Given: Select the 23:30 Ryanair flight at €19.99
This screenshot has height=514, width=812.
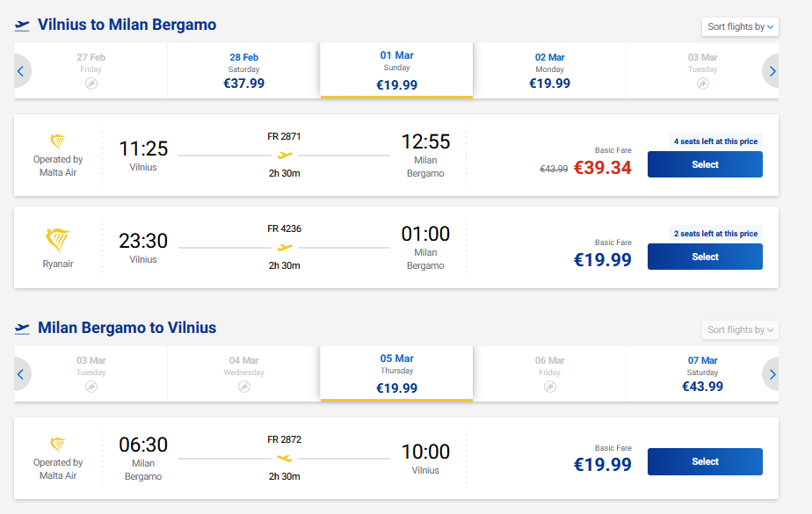Looking at the screenshot, I should click(x=705, y=257).
